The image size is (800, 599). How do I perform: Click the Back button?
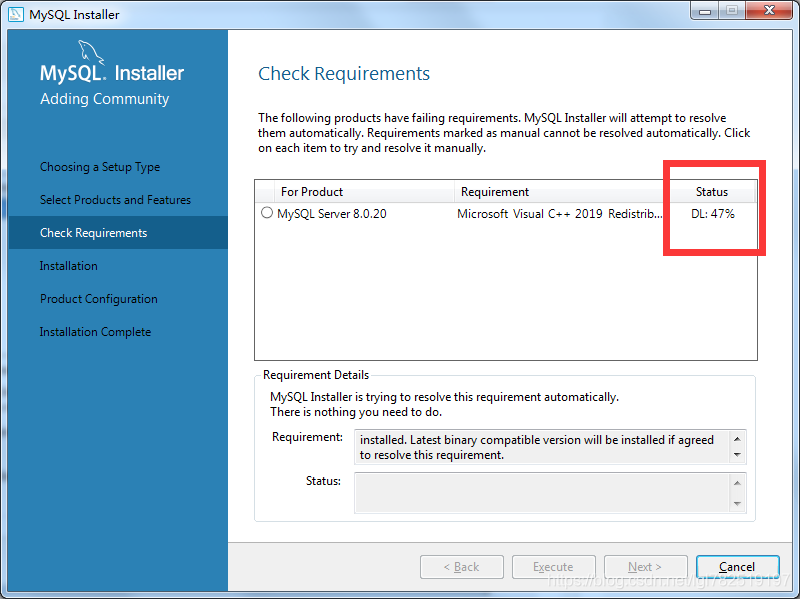click(462, 567)
